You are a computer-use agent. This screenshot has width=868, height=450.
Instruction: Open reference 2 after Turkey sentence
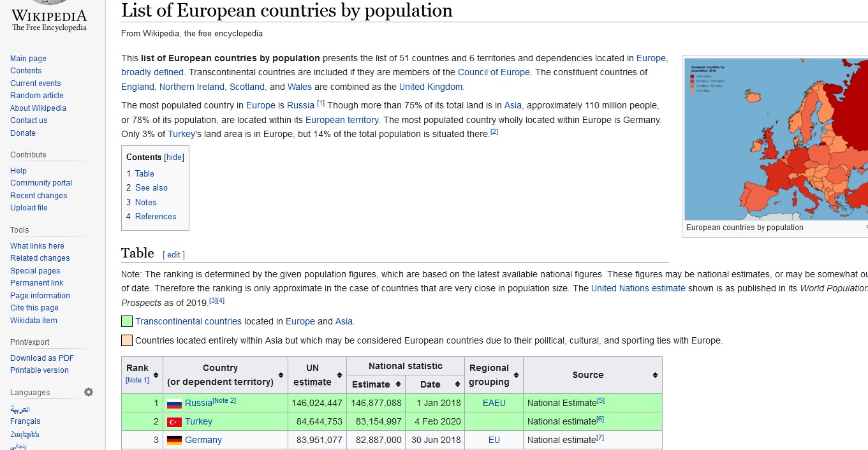pyautogui.click(x=494, y=132)
